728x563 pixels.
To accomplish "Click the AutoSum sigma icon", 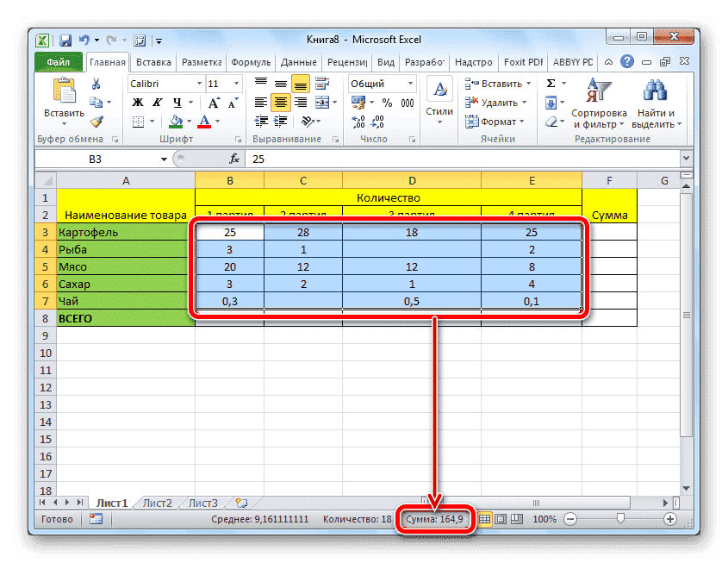I will coord(551,84).
